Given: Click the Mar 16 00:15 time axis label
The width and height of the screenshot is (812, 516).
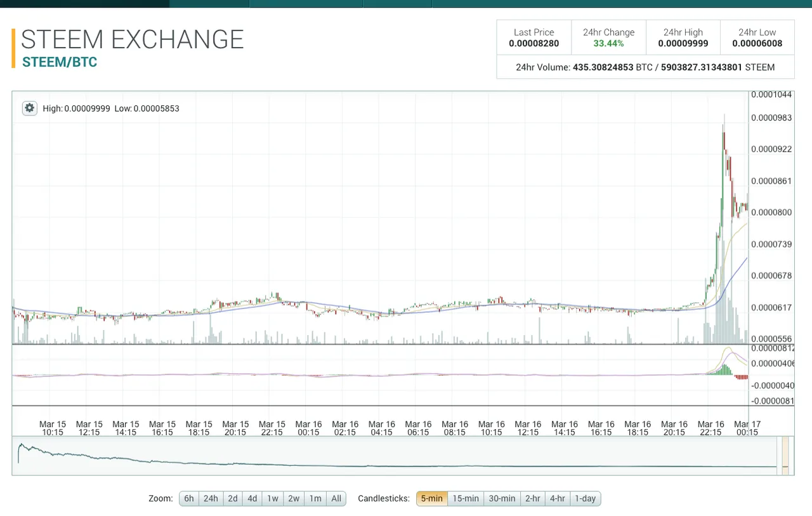Looking at the screenshot, I should tap(308, 428).
